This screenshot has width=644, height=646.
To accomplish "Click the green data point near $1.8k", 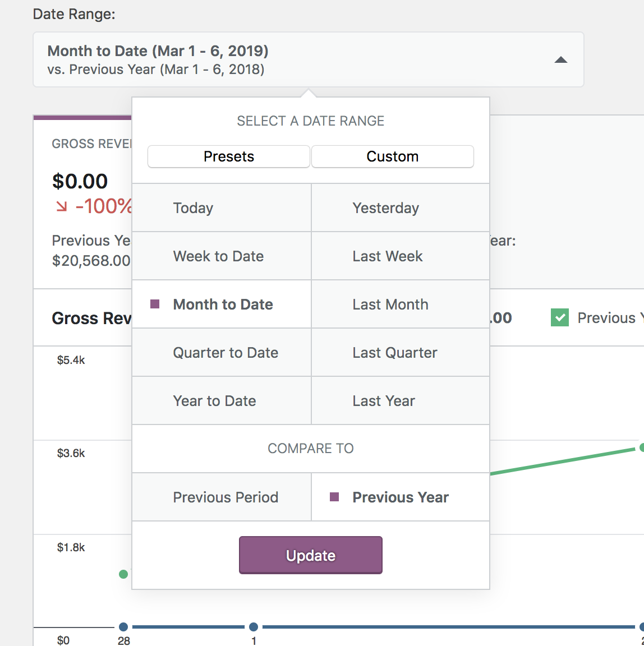I will pyautogui.click(x=123, y=574).
